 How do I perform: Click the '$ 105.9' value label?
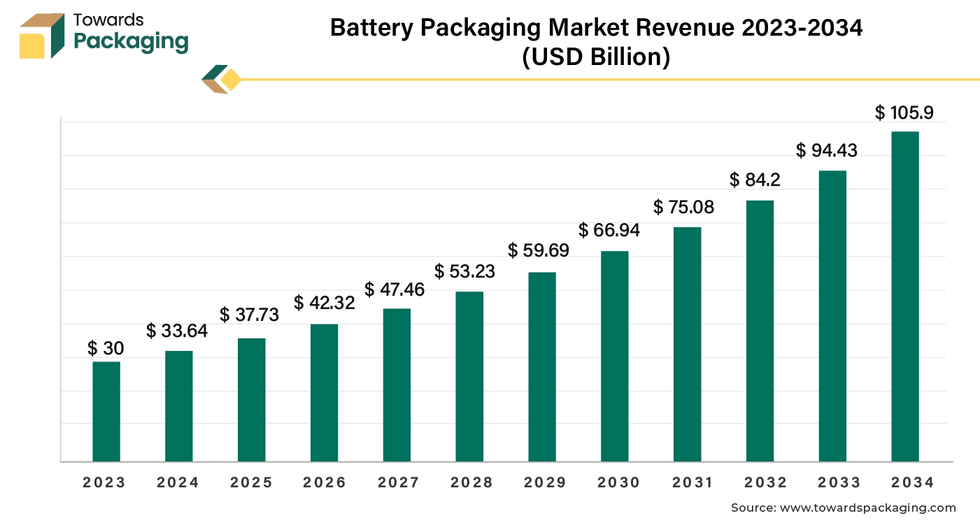[904, 113]
